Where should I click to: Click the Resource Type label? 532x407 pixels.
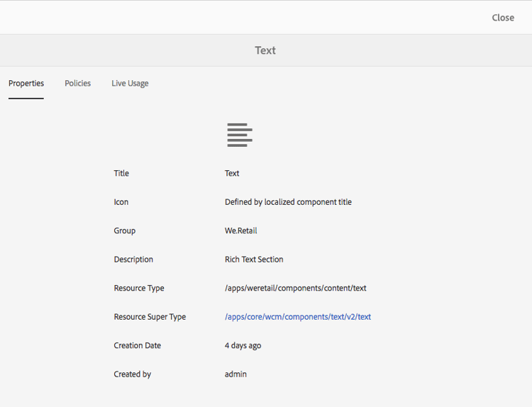(139, 288)
